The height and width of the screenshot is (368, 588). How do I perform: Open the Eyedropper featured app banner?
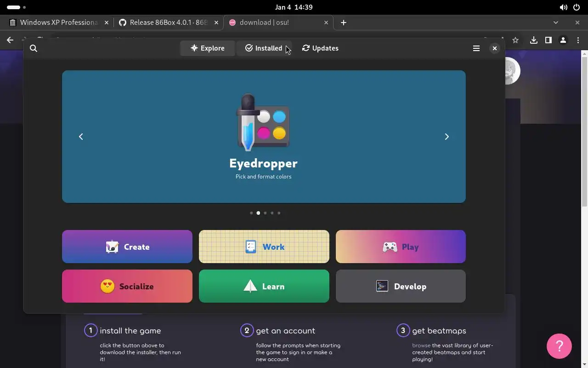(264, 137)
